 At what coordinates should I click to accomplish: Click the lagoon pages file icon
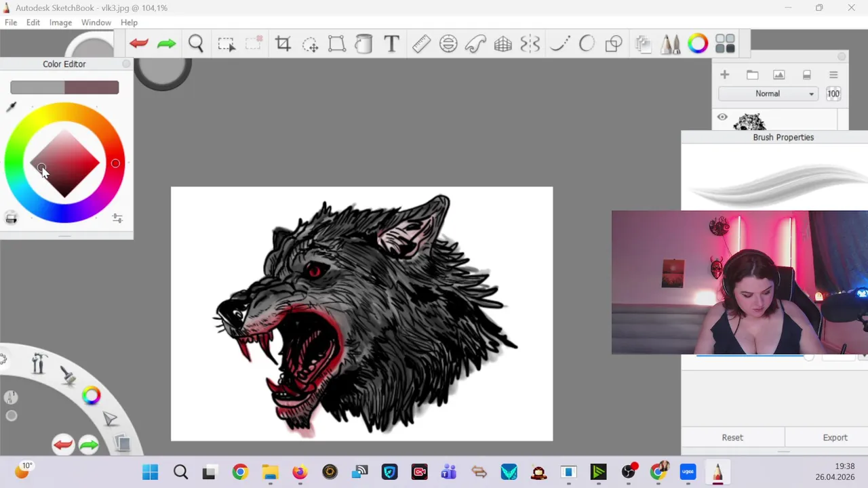pos(122,444)
